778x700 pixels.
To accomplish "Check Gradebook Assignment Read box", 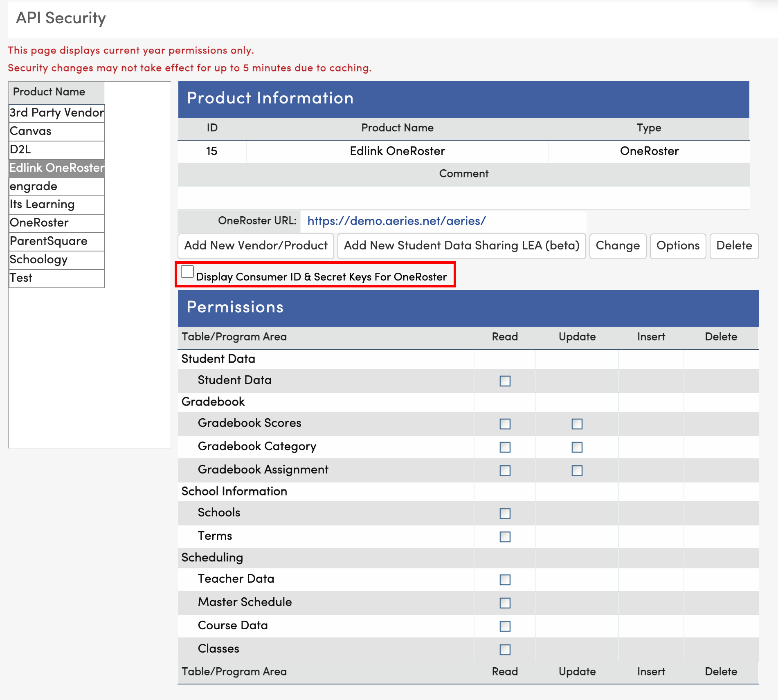I will click(x=505, y=471).
